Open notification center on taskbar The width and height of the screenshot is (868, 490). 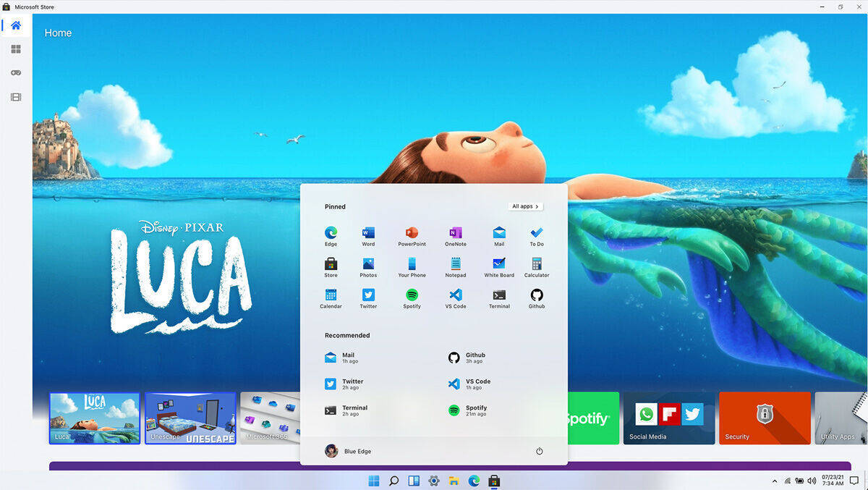pos(854,481)
